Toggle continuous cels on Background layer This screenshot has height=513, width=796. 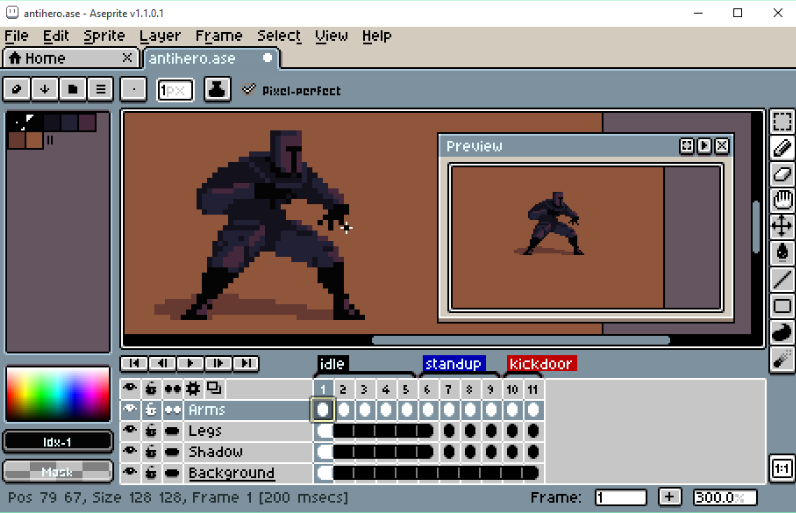pos(173,472)
